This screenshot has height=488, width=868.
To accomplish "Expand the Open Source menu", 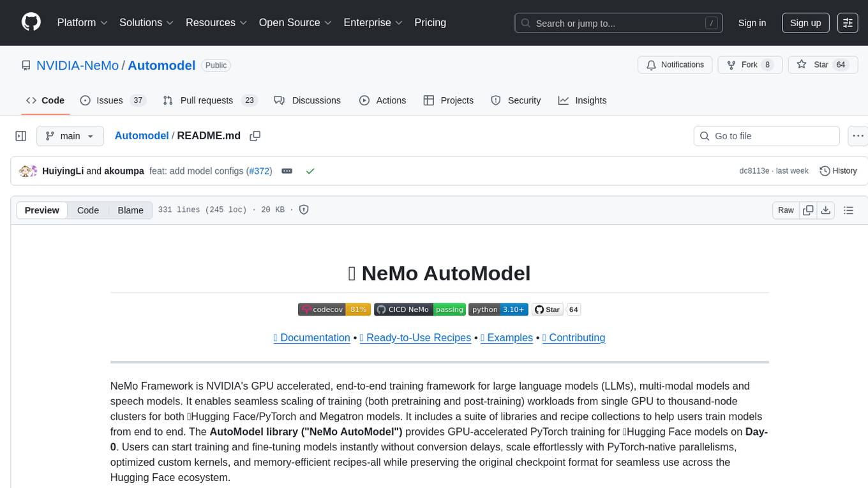I will point(295,22).
